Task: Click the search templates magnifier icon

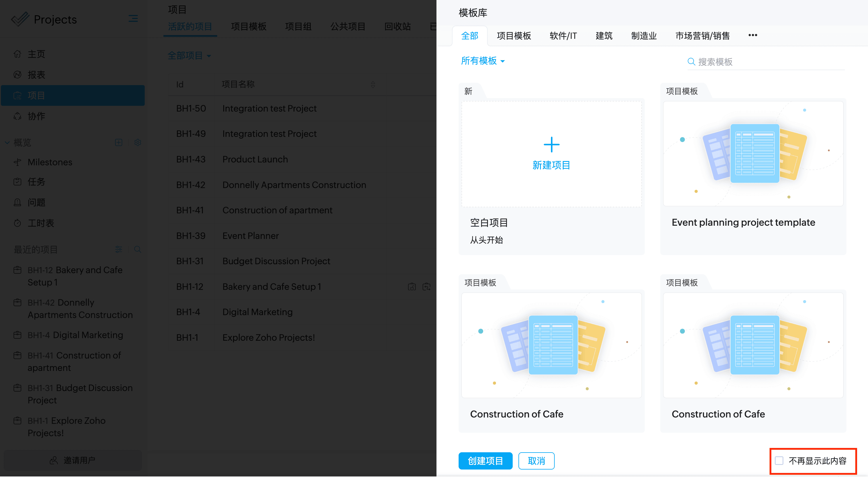Action: 691,62
